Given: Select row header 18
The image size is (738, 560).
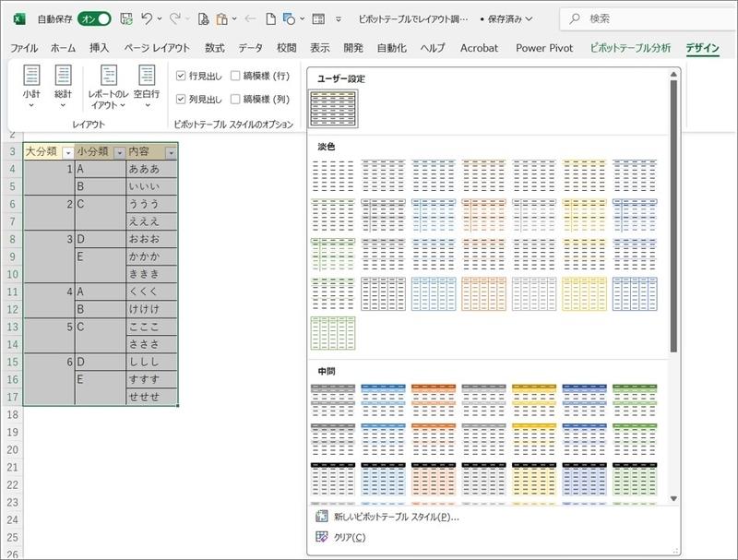Looking at the screenshot, I should click(12, 414).
